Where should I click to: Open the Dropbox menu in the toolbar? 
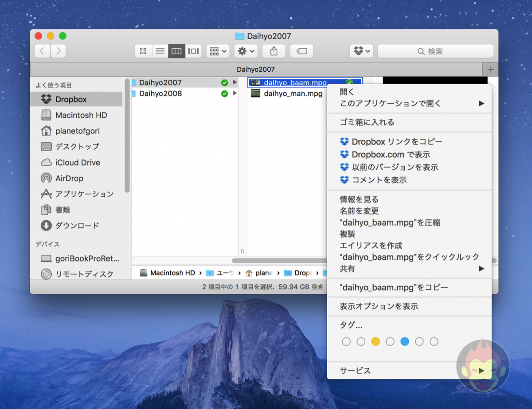361,51
